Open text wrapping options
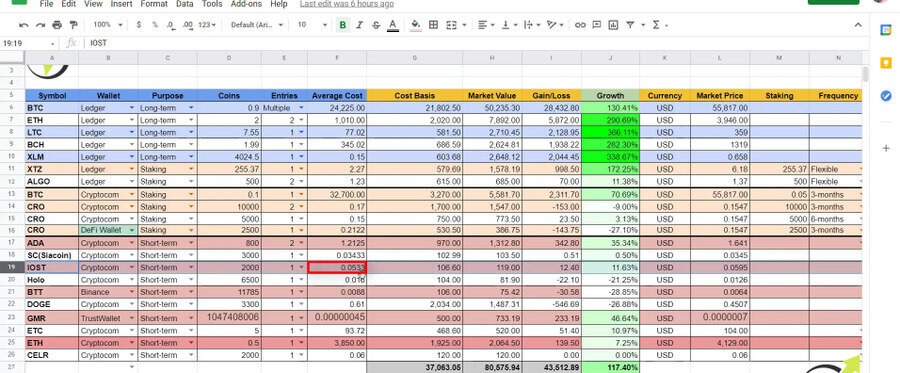The image size is (900, 373). point(532,25)
